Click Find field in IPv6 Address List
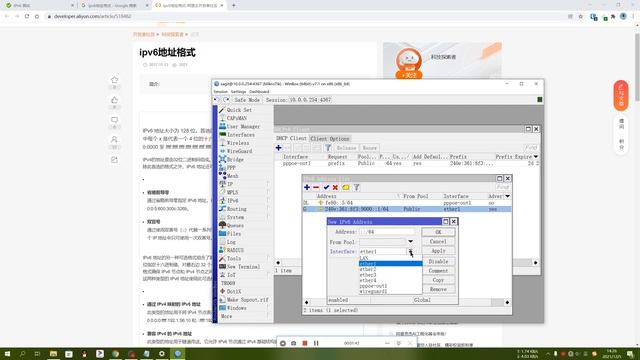Screen dimensions: 640x360 [x=502, y=187]
